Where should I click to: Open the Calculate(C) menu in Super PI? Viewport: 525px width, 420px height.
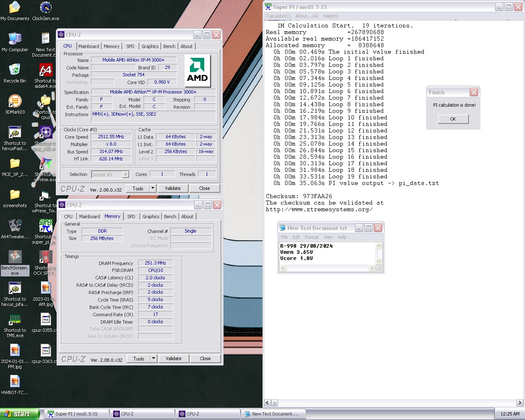click(x=278, y=16)
